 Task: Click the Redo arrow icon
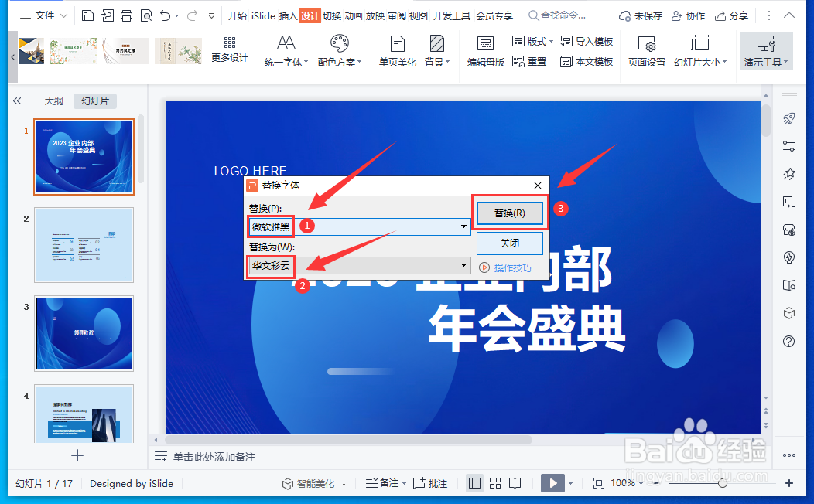192,15
